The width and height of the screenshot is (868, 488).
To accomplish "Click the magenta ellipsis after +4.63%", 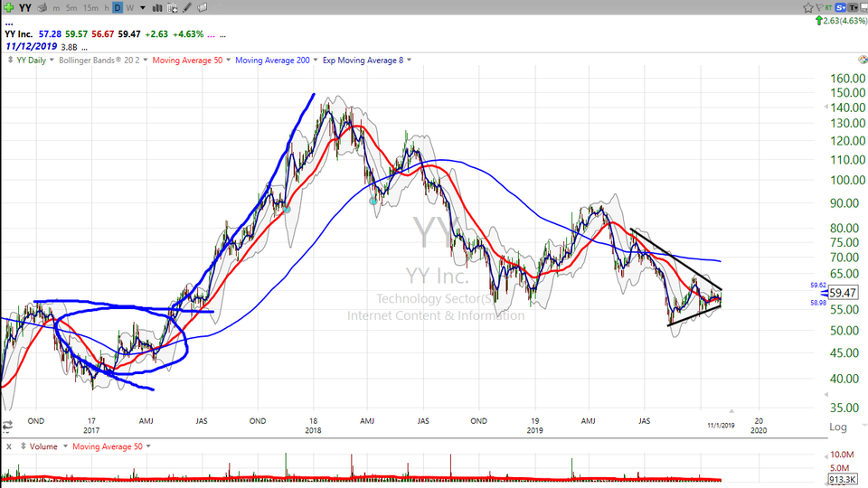I will tap(211, 35).
